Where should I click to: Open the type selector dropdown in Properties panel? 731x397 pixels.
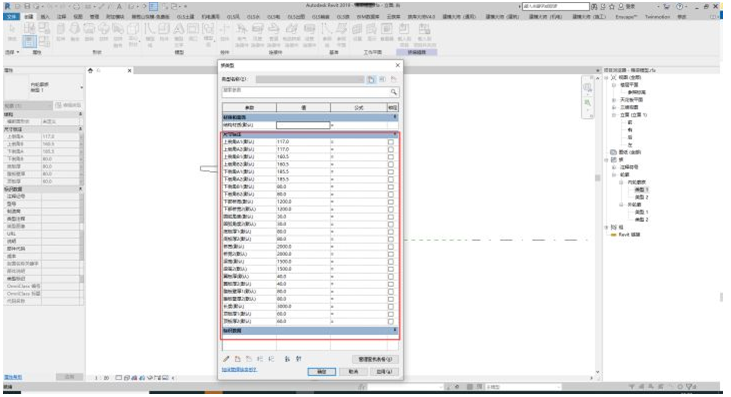(82, 87)
